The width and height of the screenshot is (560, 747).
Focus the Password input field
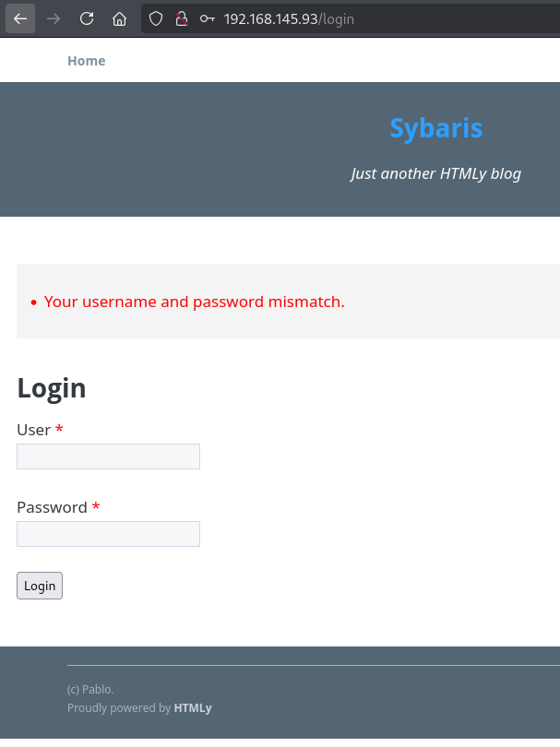108,533
